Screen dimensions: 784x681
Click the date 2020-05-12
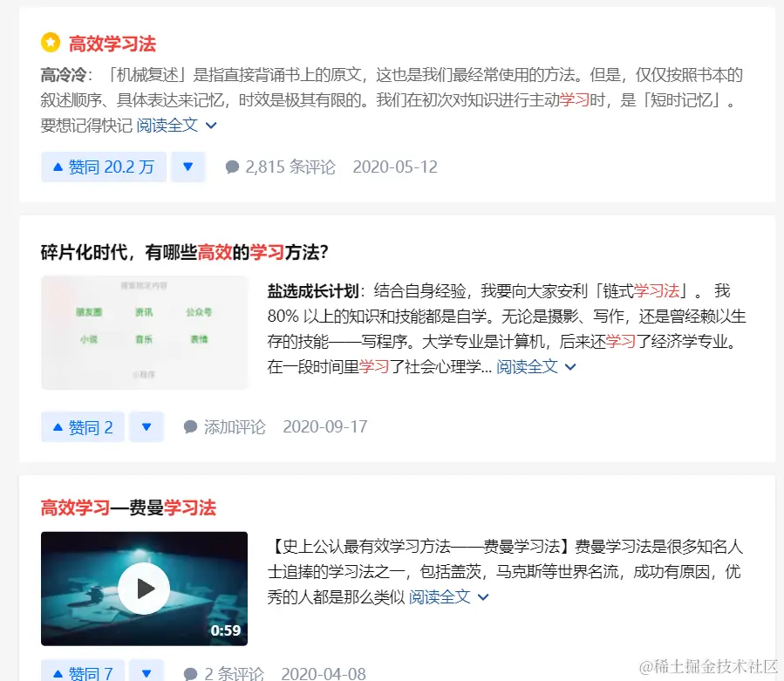pyautogui.click(x=395, y=167)
